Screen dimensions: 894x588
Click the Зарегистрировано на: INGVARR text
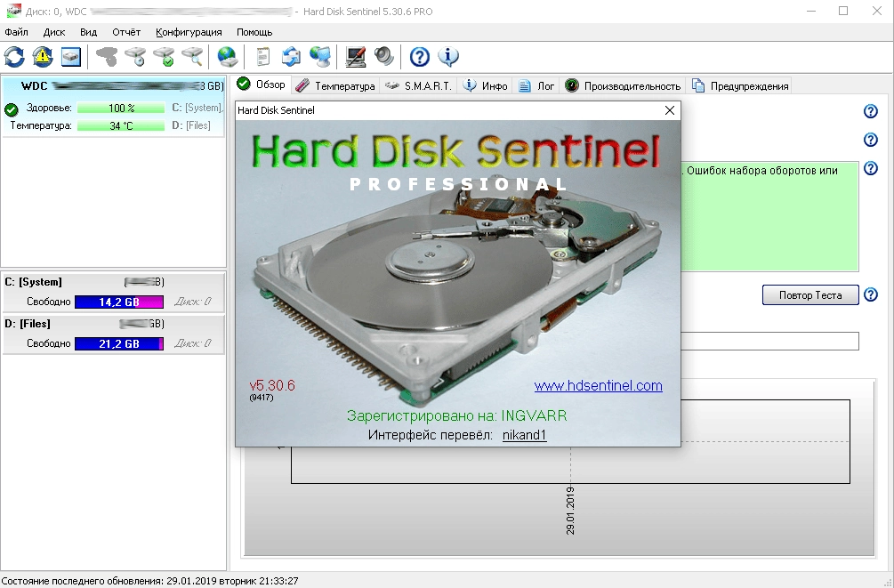pyautogui.click(x=456, y=415)
